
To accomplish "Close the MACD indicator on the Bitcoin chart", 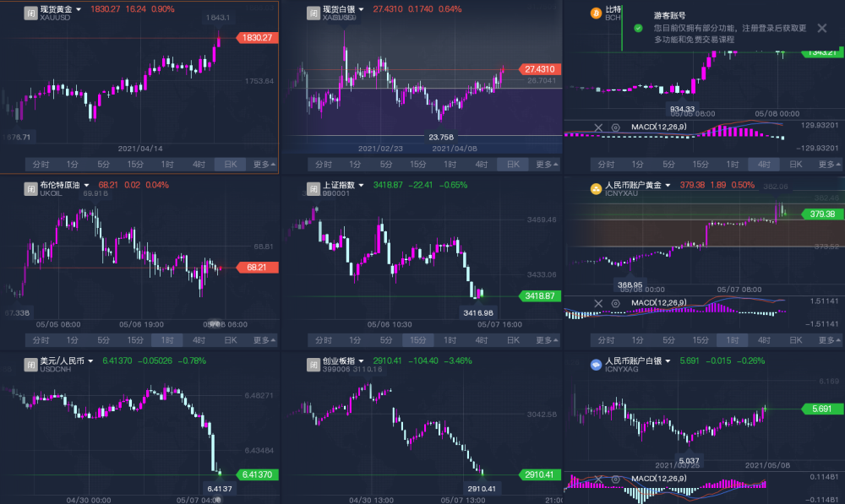I will [598, 127].
